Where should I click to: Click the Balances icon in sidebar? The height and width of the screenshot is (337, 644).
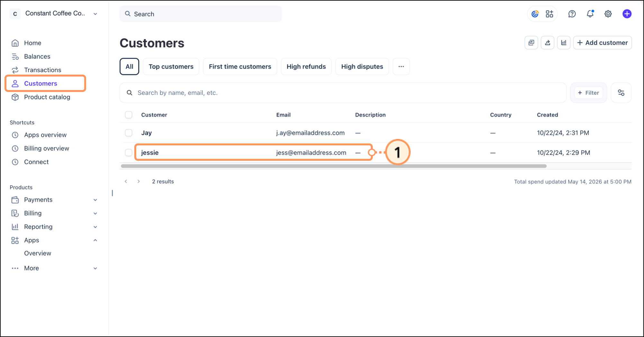[x=15, y=57]
